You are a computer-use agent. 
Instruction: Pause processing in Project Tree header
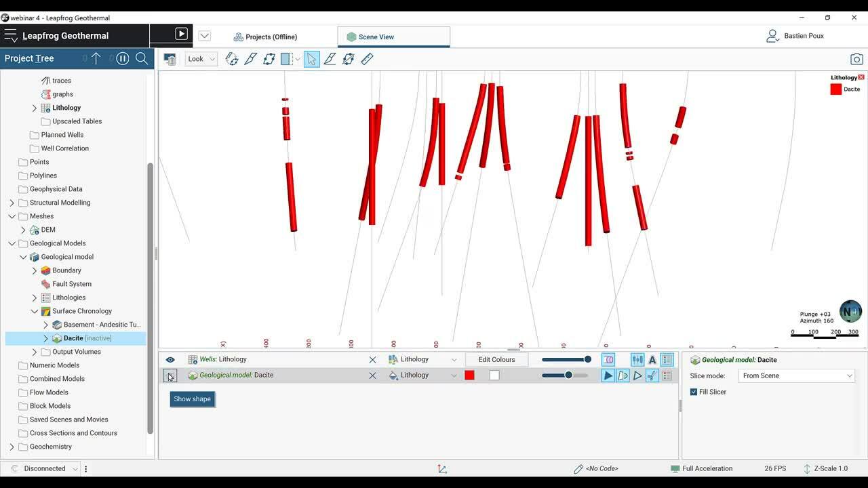point(123,58)
